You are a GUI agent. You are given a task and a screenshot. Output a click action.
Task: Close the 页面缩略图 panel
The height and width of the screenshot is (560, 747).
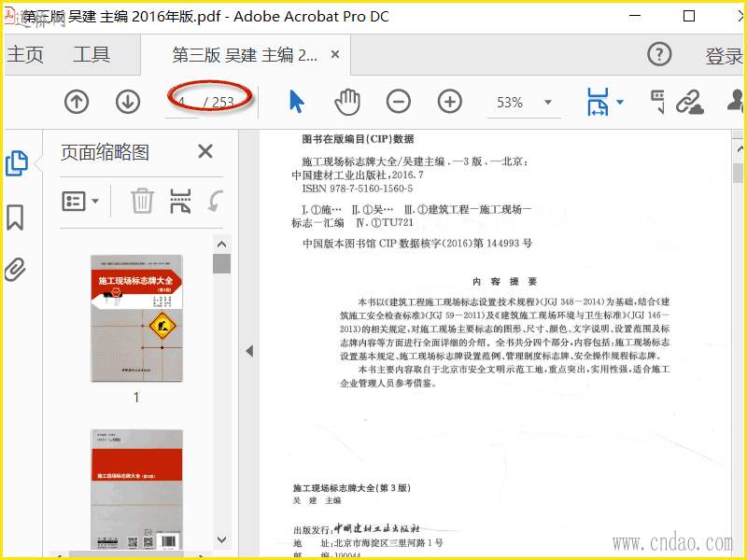coord(205,152)
